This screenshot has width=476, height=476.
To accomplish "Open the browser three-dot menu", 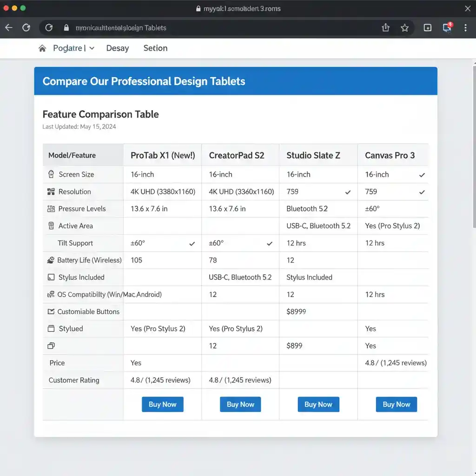I will (465, 28).
